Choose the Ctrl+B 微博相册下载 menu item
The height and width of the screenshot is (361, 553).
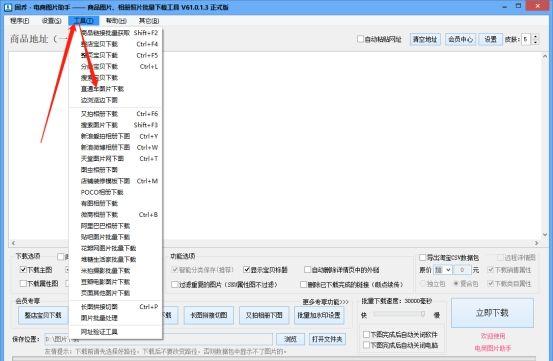(x=116, y=215)
